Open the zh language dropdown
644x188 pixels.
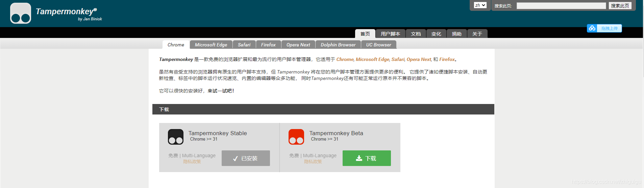(x=480, y=5)
